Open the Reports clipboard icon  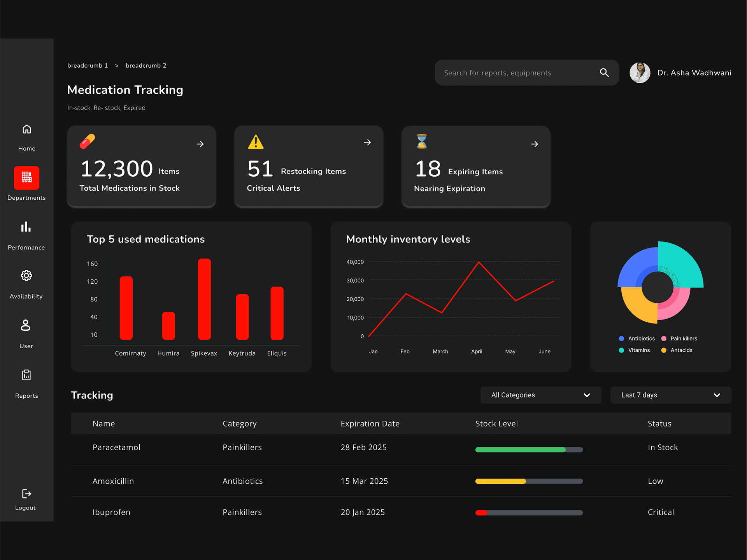pyautogui.click(x=26, y=375)
